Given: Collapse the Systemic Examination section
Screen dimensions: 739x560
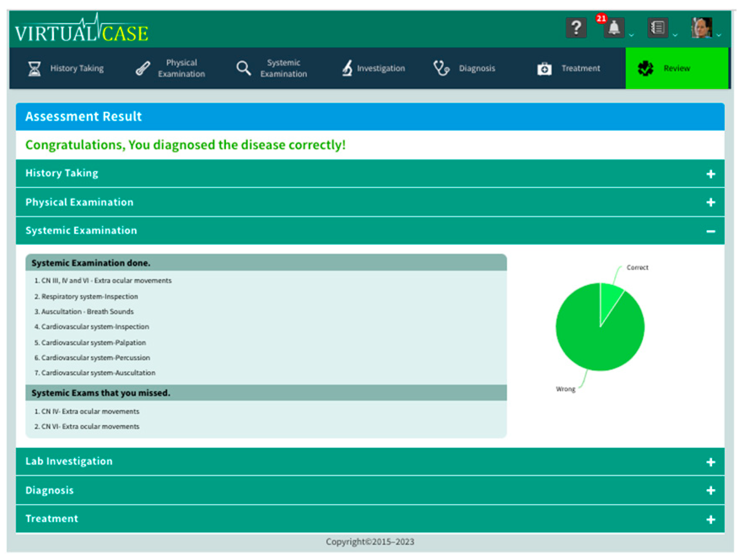Looking at the screenshot, I should coord(710,231).
